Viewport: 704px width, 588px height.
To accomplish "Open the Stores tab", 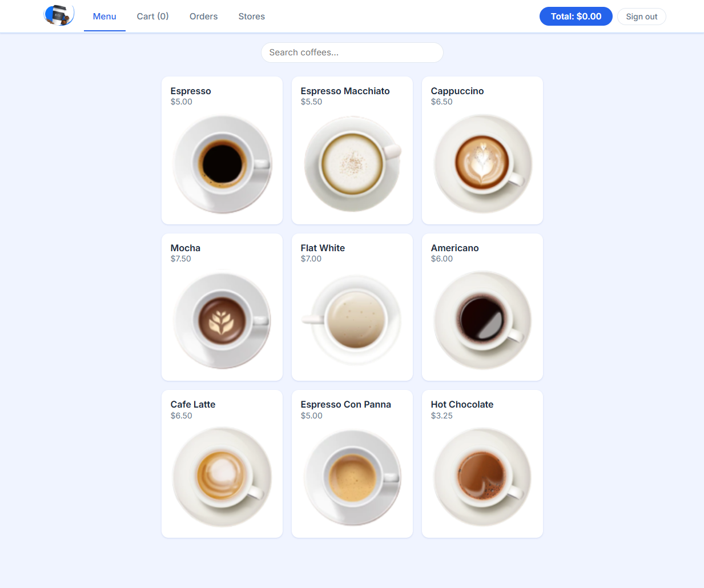I will (x=251, y=17).
